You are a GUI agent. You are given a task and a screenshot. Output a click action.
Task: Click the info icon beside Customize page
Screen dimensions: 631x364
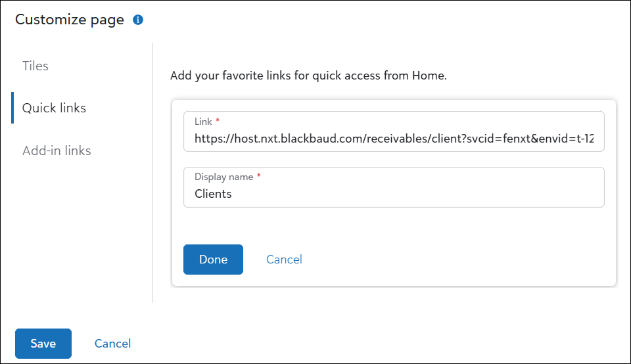coord(138,20)
